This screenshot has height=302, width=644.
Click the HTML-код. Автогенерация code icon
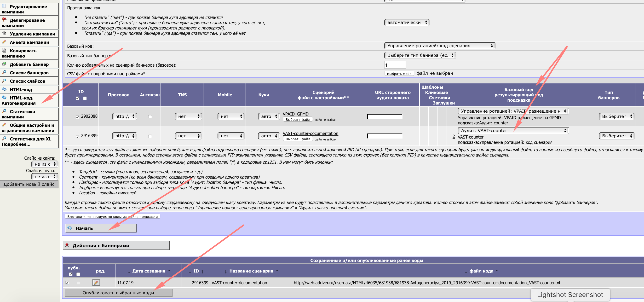point(4,97)
